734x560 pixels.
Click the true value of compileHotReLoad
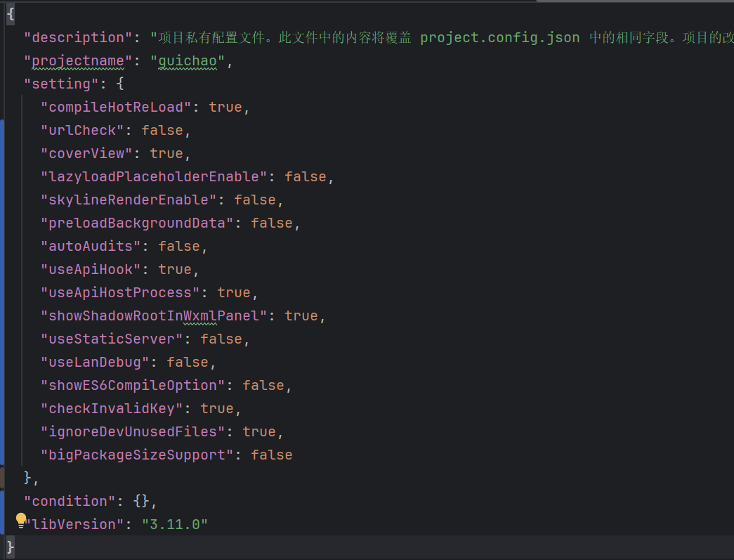[x=225, y=108]
